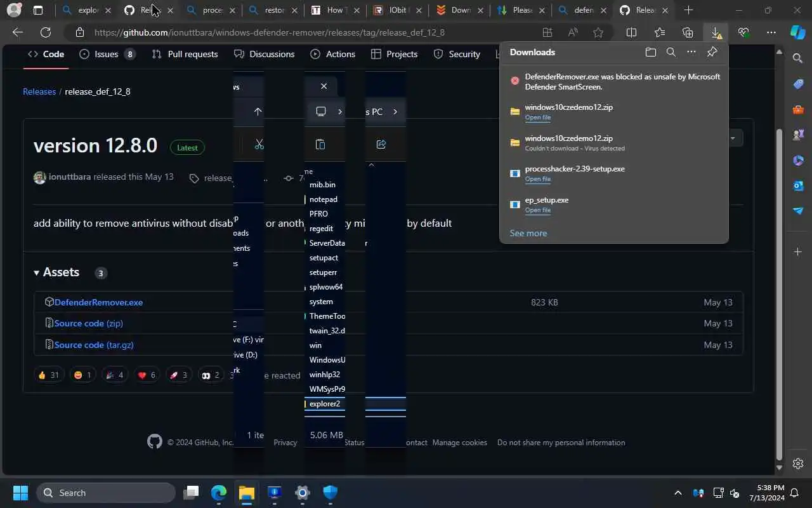Click the Paste icon in File Explorer
812x508 pixels.
[x=320, y=144]
